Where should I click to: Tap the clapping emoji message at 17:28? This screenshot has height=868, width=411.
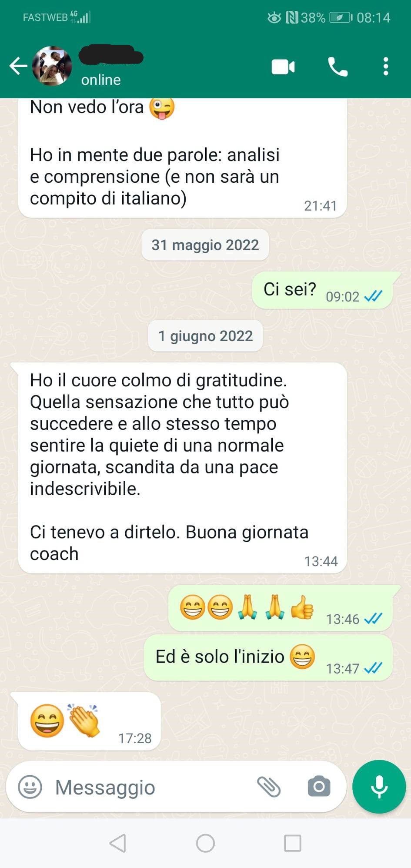(x=90, y=721)
